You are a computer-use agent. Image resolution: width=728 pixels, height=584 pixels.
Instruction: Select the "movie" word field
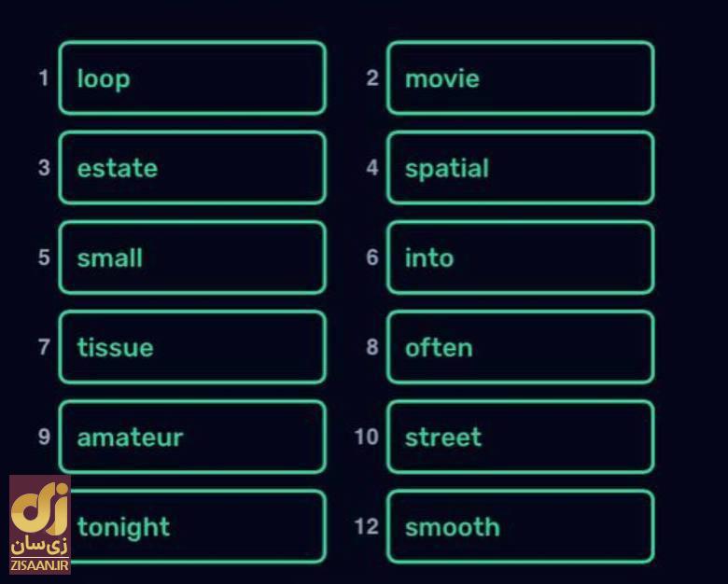(520, 78)
